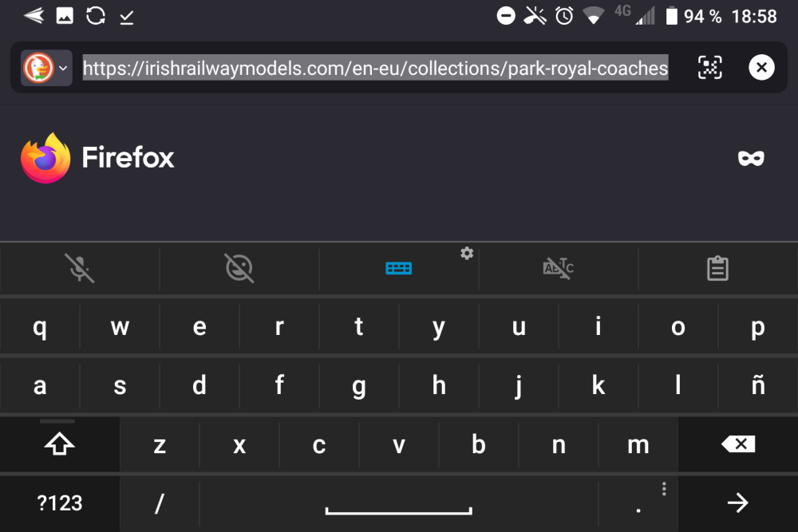Select the blue keyboard layout icon
Image resolution: width=798 pixels, height=532 pixels.
pos(398,269)
